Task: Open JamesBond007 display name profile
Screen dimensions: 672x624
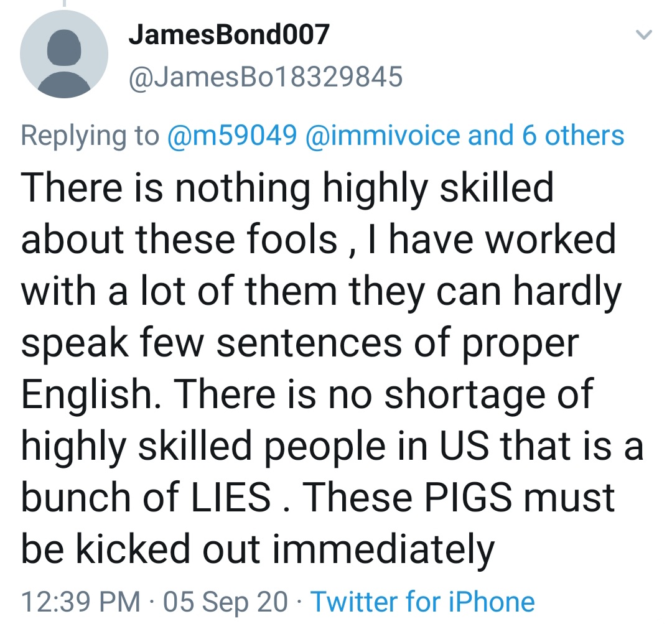Action: [228, 35]
